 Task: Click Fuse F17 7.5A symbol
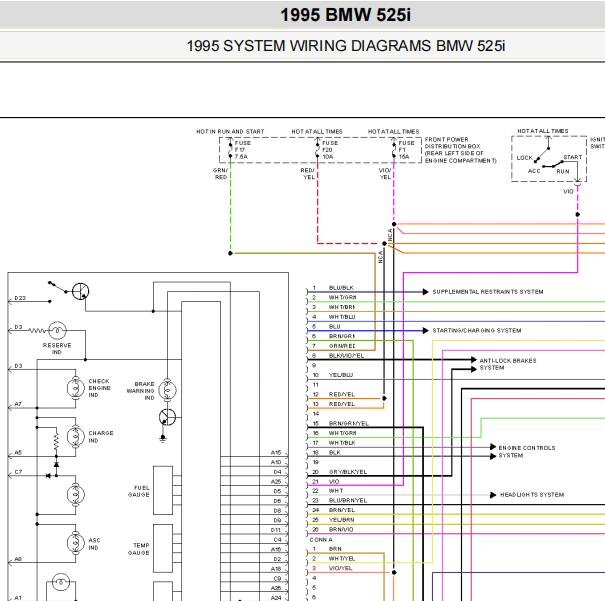[x=230, y=149]
